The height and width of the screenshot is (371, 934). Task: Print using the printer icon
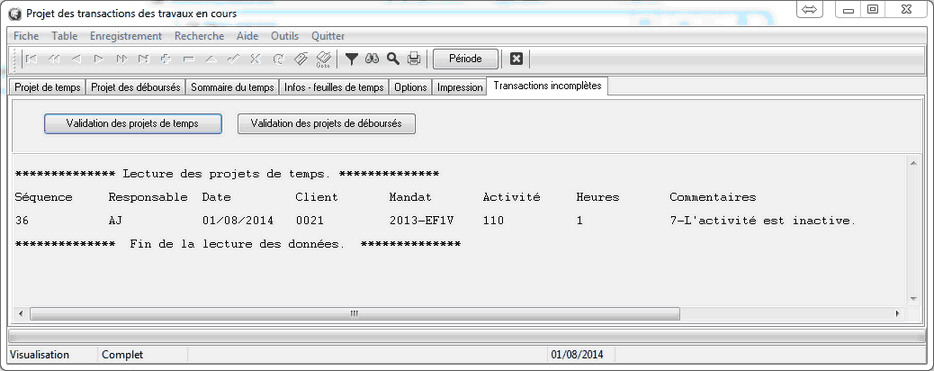click(x=413, y=59)
